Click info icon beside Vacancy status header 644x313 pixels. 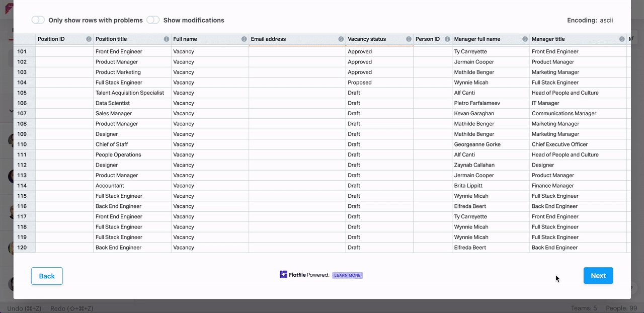[x=409, y=39]
